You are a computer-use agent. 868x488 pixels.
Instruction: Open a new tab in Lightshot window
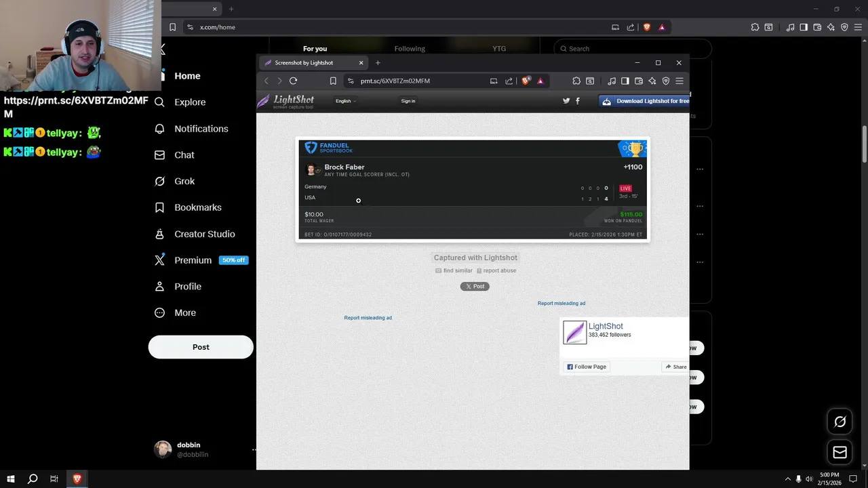click(378, 63)
